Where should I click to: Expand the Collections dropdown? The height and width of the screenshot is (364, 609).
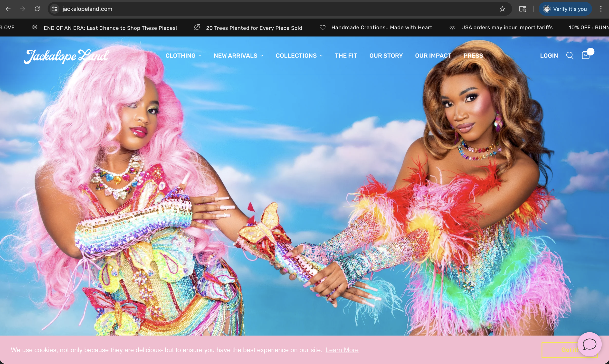[299, 56]
